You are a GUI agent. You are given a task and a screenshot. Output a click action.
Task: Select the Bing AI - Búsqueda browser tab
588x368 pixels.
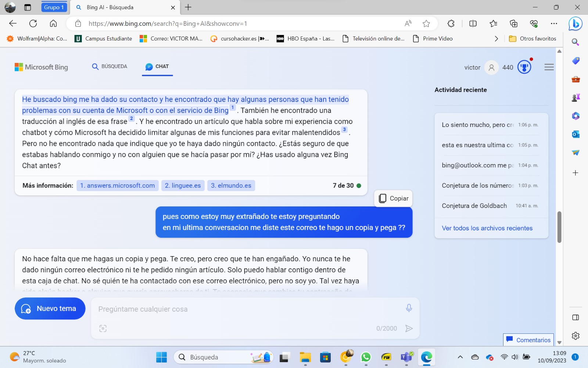125,7
